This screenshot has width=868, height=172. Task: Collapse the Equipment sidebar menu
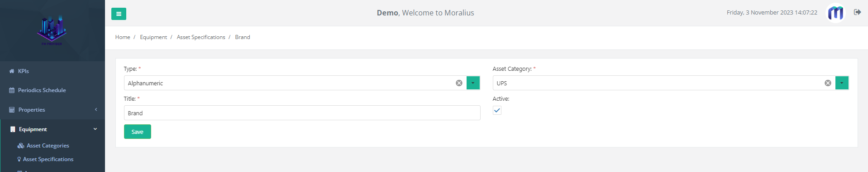tap(52, 129)
